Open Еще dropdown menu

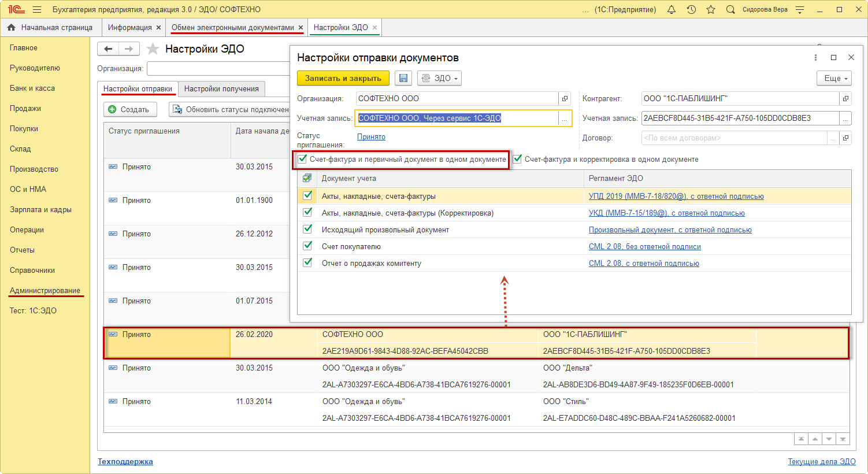pos(834,78)
